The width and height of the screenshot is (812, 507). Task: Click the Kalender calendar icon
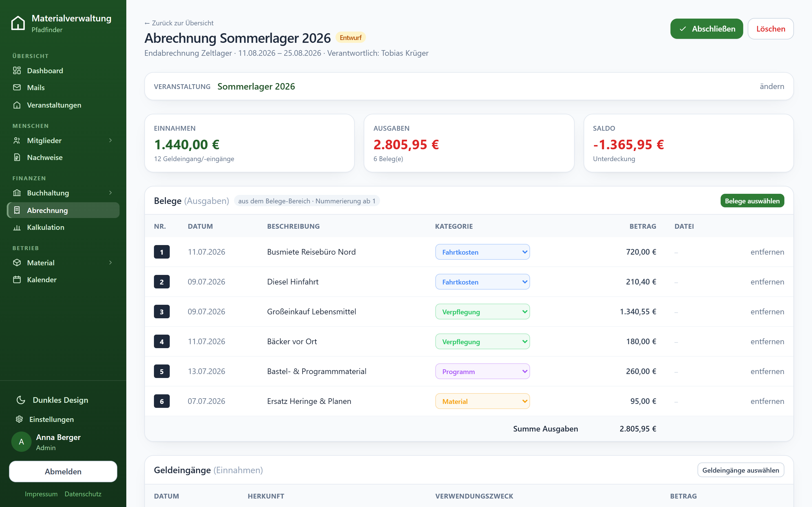tap(17, 280)
